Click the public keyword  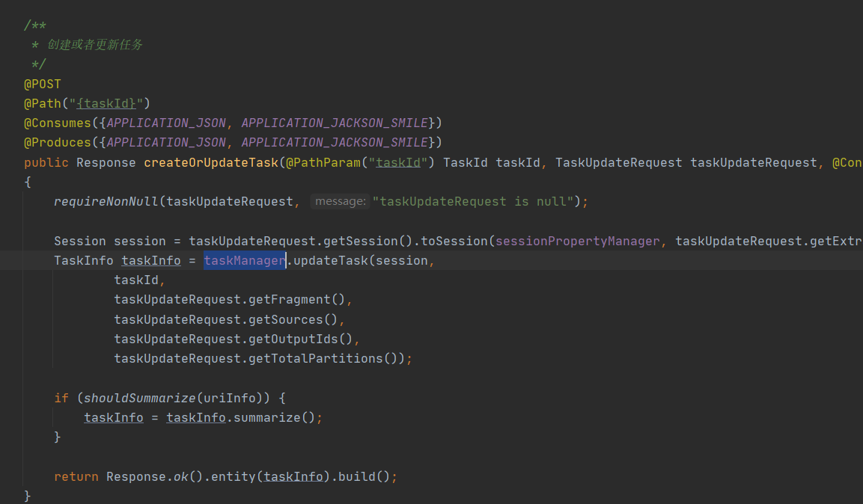[46, 163]
